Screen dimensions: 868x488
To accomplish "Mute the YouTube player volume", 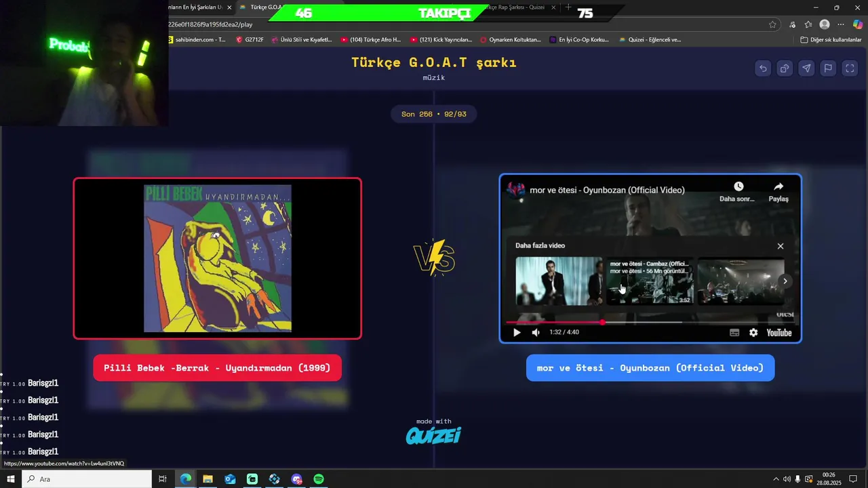I will pyautogui.click(x=536, y=332).
